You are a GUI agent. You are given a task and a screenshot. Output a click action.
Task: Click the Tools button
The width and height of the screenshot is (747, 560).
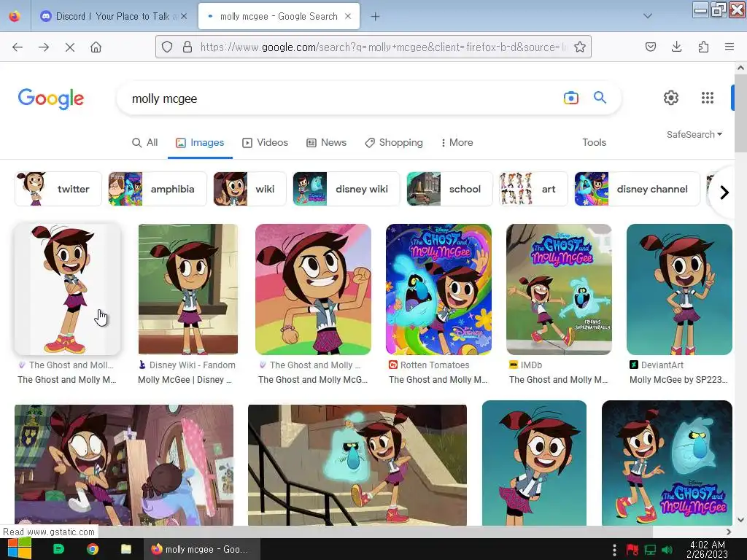pos(594,142)
